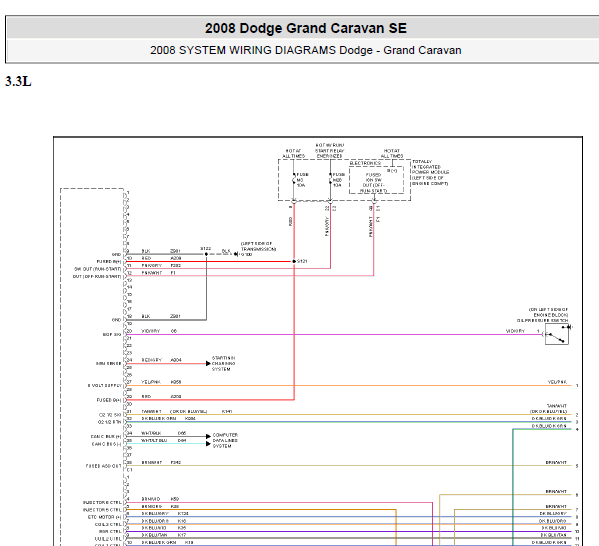Click the Fused Ign Sw Out electronics box

click(376, 180)
